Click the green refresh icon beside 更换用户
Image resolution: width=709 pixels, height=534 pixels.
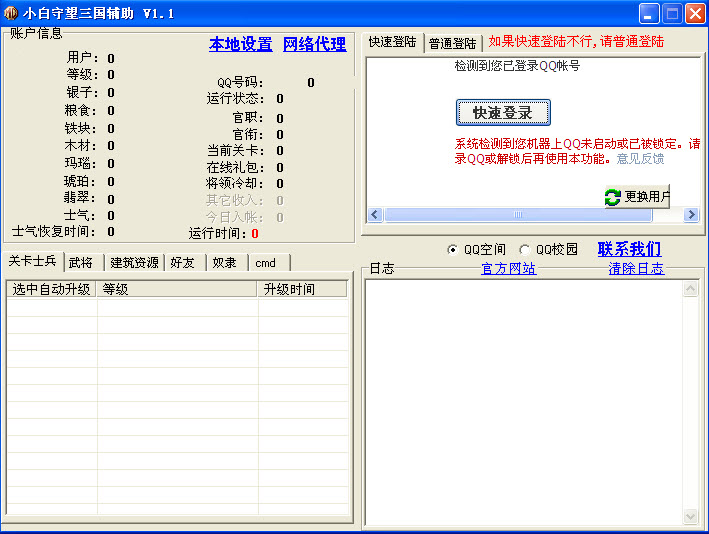click(x=613, y=197)
